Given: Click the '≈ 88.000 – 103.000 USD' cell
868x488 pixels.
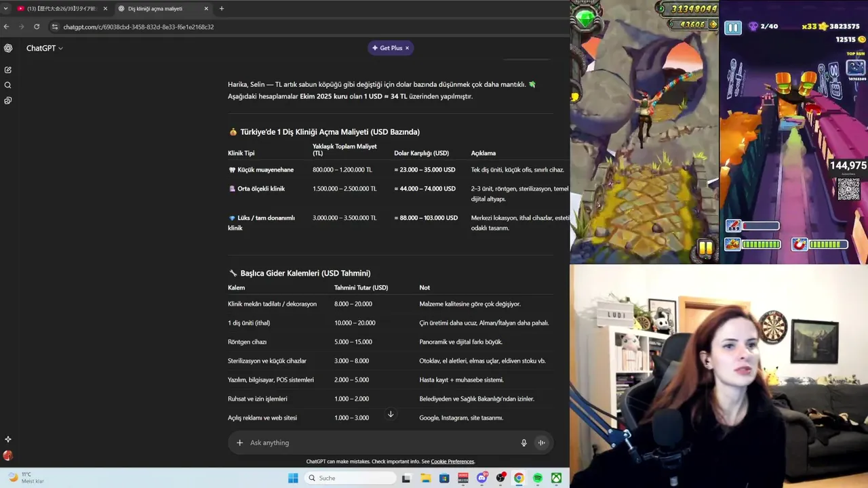Looking at the screenshot, I should (x=426, y=218).
